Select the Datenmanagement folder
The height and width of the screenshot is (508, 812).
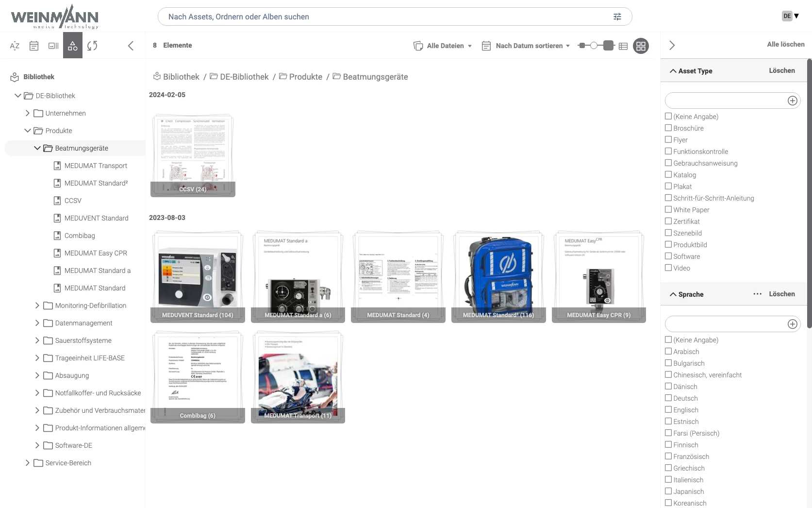tap(83, 323)
